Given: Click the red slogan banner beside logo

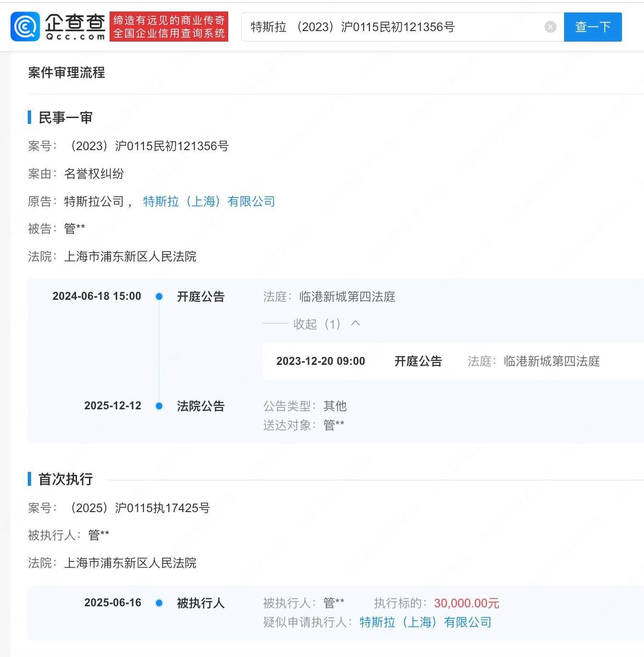Looking at the screenshot, I should click(x=169, y=27).
